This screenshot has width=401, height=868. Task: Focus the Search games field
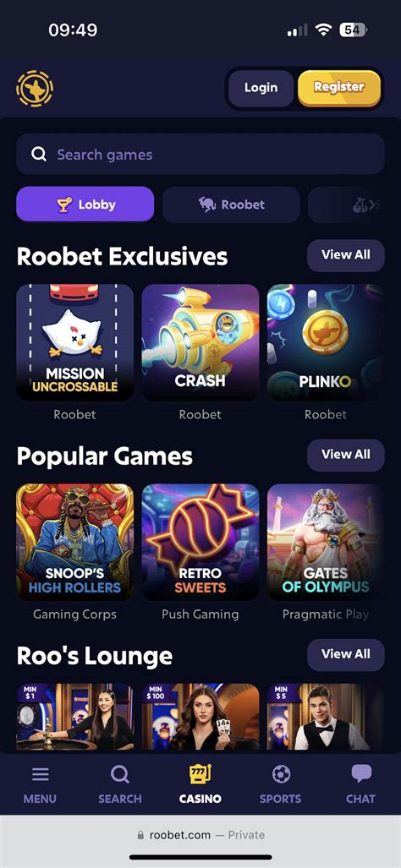tap(200, 155)
